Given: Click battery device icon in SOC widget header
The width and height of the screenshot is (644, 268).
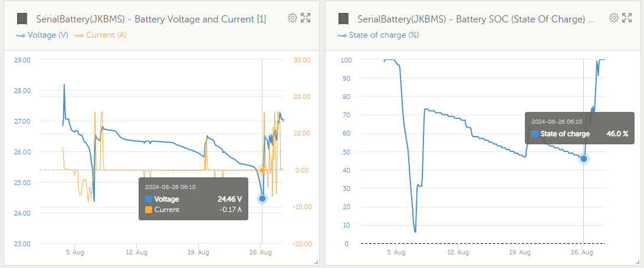Looking at the screenshot, I should point(343,19).
